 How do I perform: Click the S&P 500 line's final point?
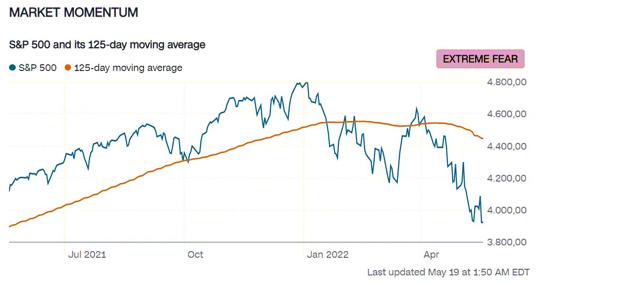[483, 223]
